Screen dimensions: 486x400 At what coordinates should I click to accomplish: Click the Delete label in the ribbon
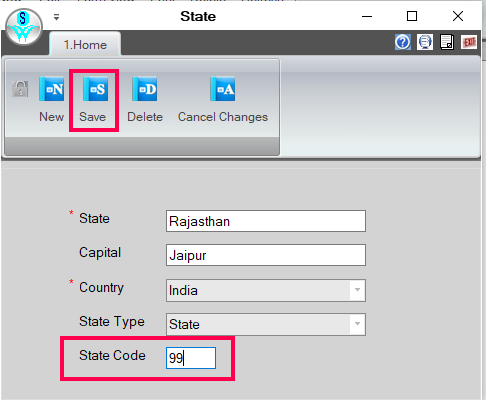click(x=145, y=117)
